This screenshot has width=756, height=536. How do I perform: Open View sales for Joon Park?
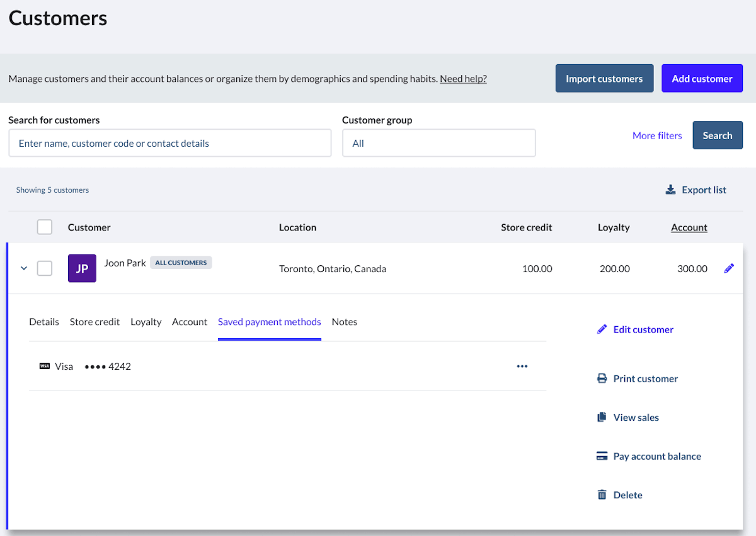coord(636,417)
